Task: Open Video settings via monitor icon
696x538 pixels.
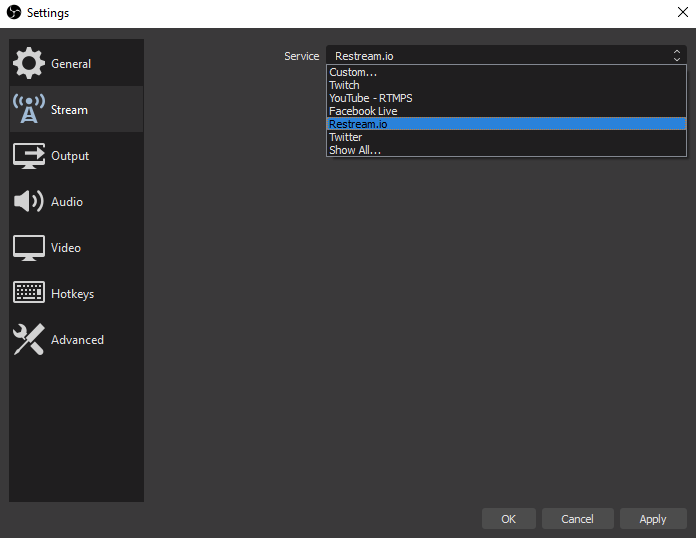Action: [28, 247]
